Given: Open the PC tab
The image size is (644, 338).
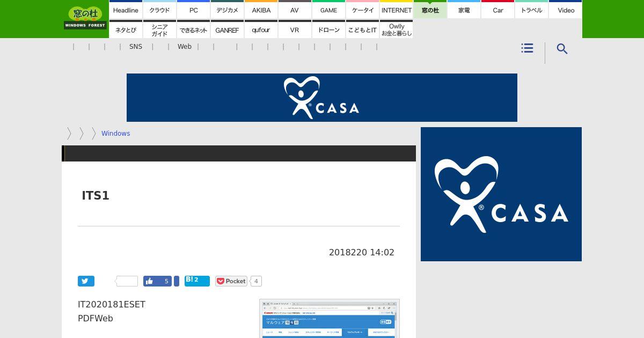Looking at the screenshot, I should coord(193,10).
